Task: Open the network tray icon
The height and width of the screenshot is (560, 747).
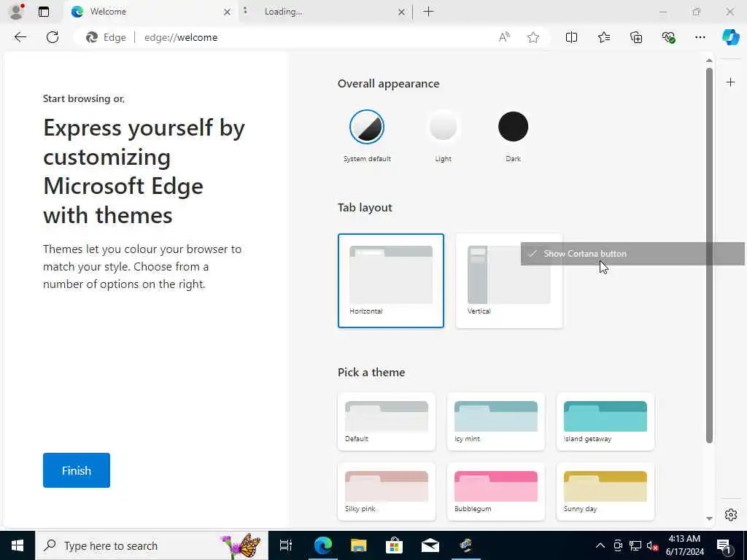Action: click(635, 545)
